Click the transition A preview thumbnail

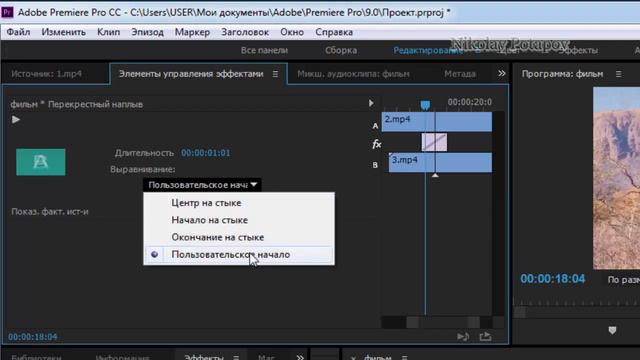click(41, 162)
